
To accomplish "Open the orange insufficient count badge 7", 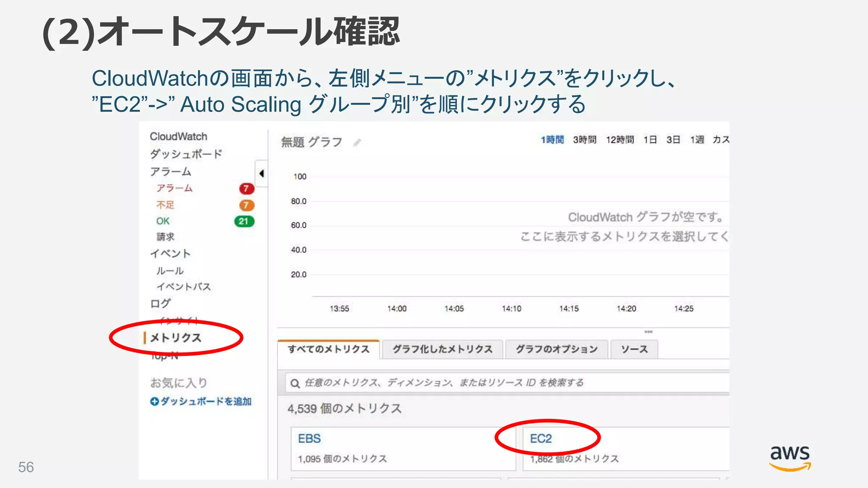I will [247, 205].
